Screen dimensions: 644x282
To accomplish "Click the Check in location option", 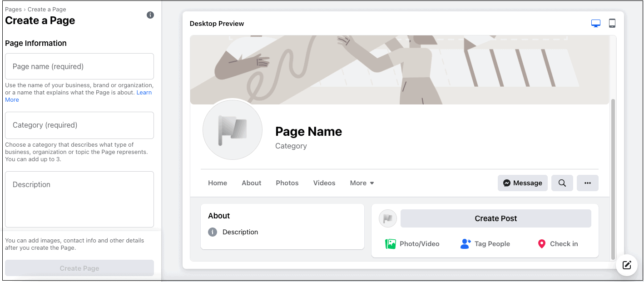I will click(x=558, y=244).
